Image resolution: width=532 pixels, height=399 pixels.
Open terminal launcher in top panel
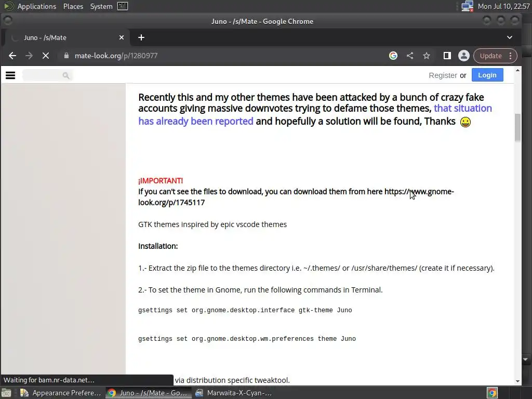point(123,6)
